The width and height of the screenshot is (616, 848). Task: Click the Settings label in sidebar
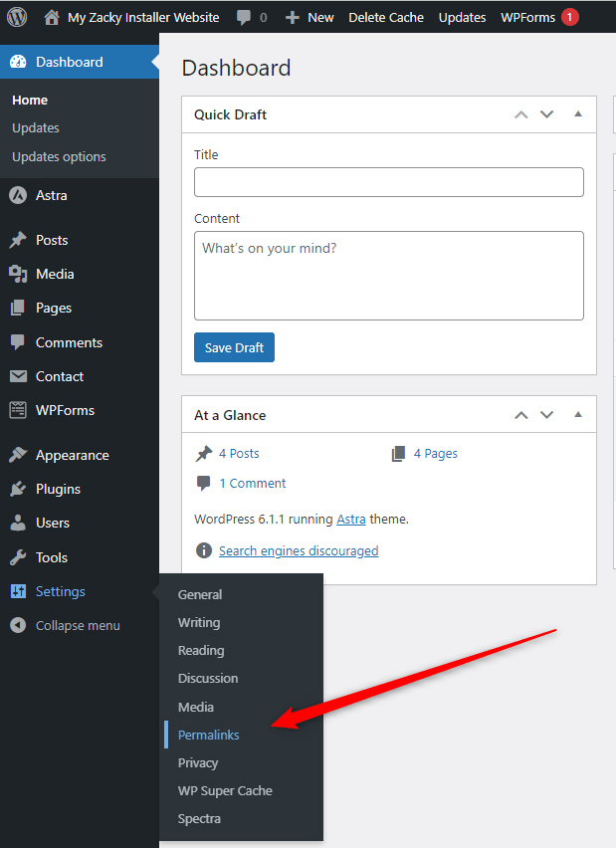click(60, 591)
